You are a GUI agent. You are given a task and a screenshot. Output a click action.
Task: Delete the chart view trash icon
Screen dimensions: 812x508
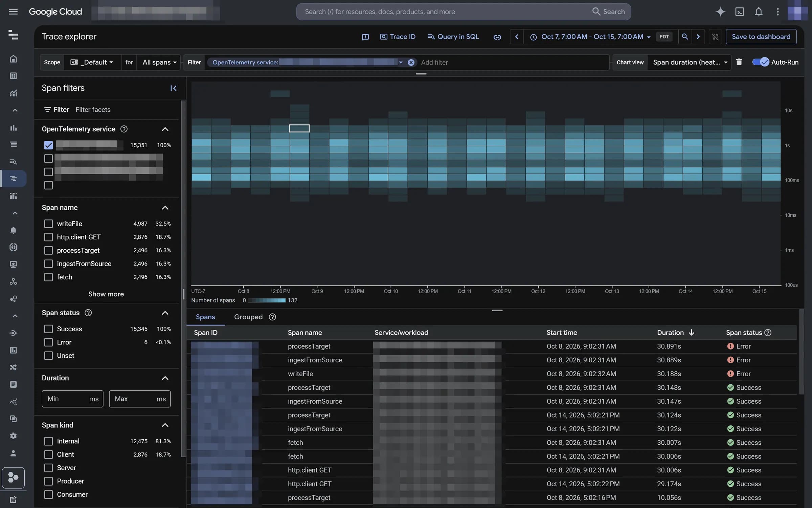739,62
